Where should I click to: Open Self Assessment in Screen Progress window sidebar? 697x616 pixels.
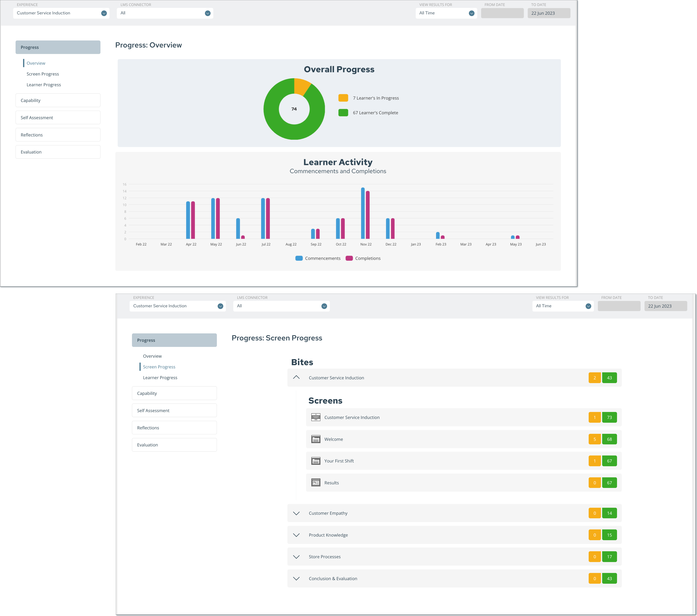pyautogui.click(x=174, y=411)
